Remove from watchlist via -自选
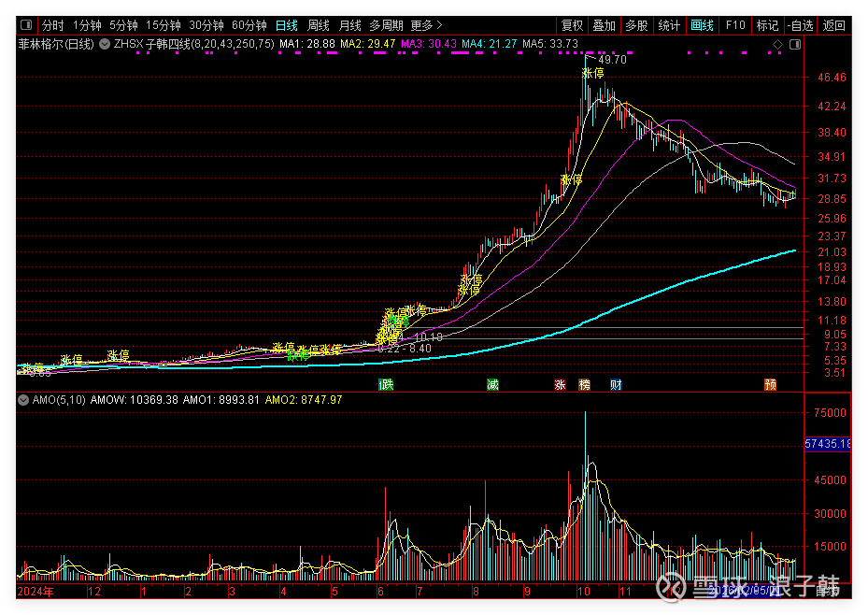The width and height of the screenshot is (868, 615). pos(801,25)
